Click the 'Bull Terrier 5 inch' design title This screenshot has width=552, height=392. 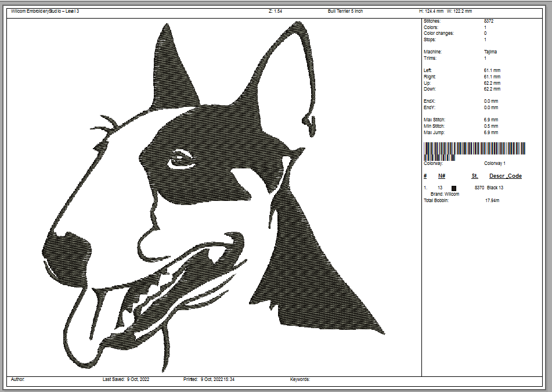tap(345, 12)
